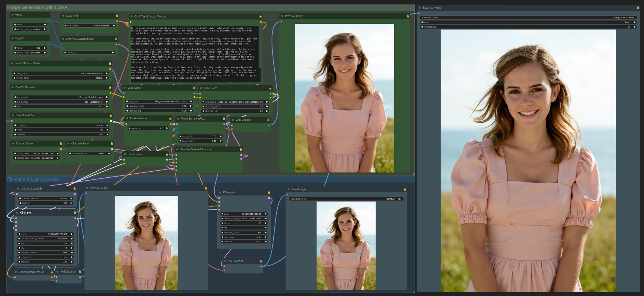Open sampler_name euler dropdown in KSamplerSelect
Viewport: 644px width, 296px height.
89,154
